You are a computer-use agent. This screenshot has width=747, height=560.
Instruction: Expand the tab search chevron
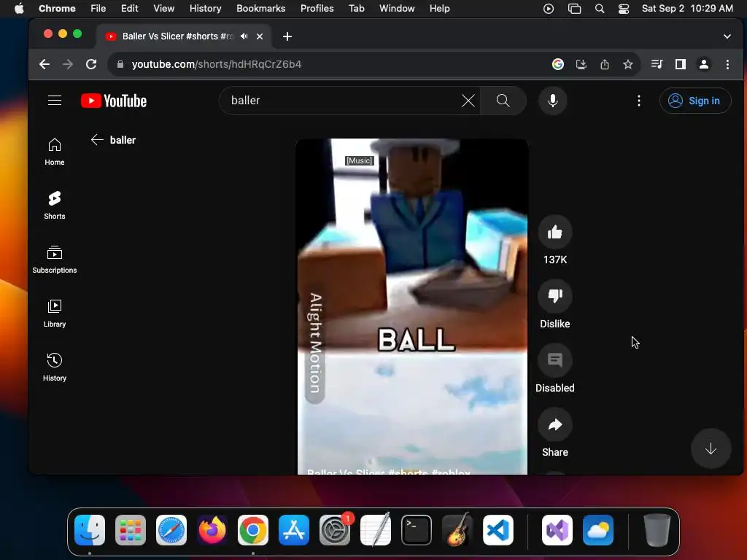(727, 36)
